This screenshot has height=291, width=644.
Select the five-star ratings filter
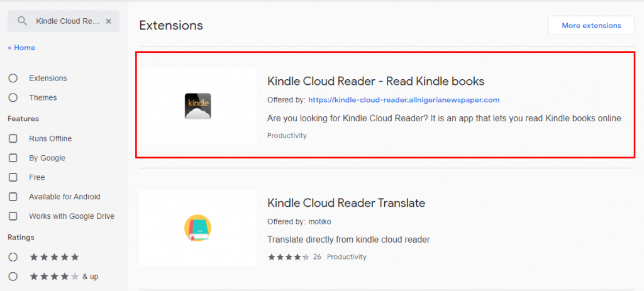13,257
